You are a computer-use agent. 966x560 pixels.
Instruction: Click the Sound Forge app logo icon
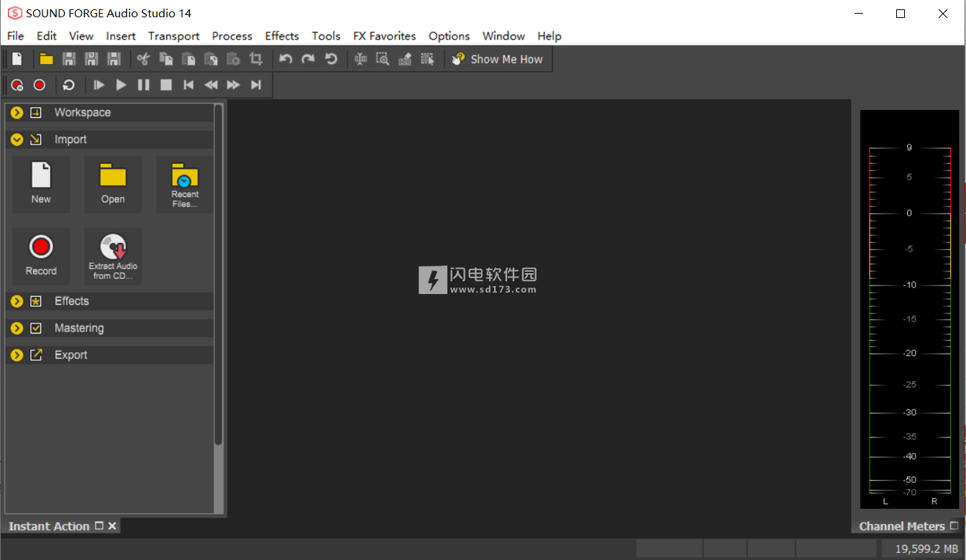14,13
